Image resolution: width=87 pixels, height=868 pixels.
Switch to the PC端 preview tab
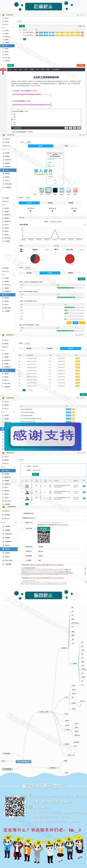coord(66,146)
